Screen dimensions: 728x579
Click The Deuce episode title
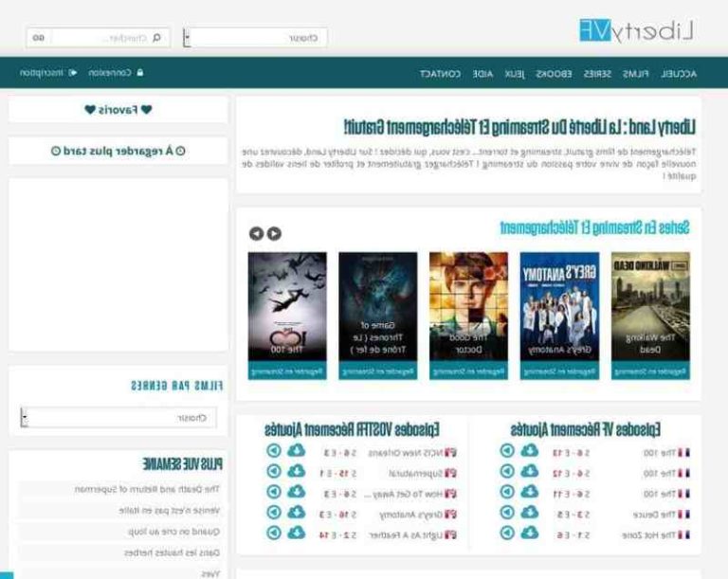tap(654, 515)
